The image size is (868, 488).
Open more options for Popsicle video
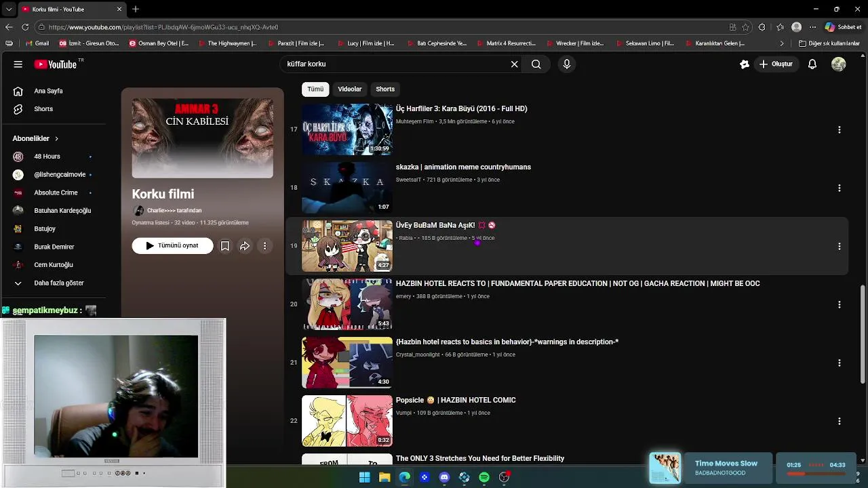tap(839, 421)
